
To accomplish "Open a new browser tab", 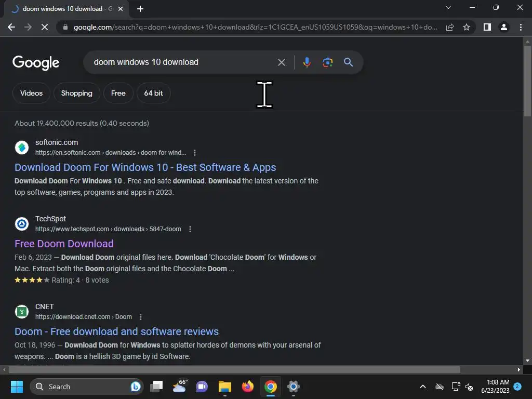I will tap(140, 9).
